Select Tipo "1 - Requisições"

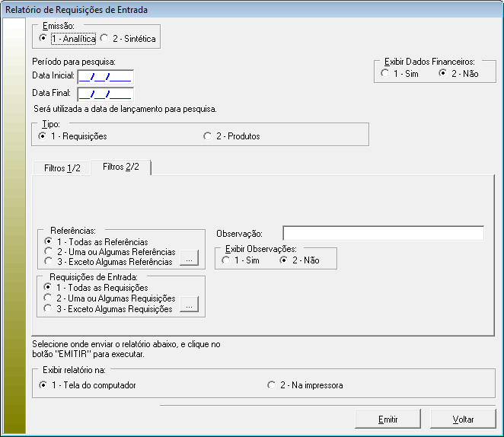tap(43, 136)
